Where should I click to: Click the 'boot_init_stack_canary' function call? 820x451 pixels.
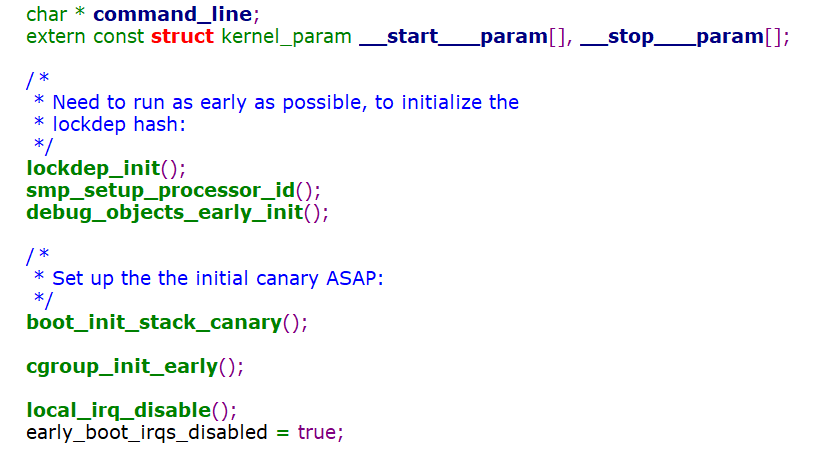pos(154,322)
